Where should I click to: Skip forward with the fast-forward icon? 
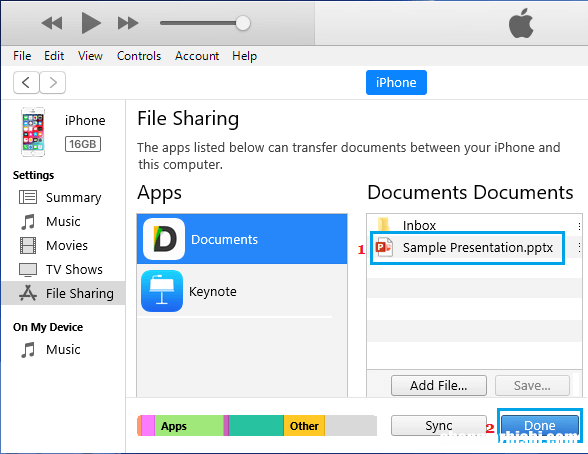tap(128, 23)
